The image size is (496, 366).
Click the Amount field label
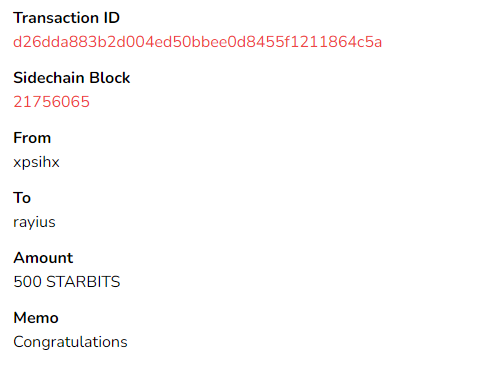tap(43, 258)
